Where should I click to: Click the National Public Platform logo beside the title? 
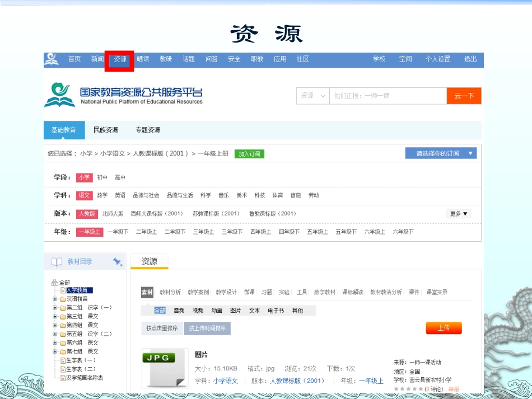tap(59, 95)
